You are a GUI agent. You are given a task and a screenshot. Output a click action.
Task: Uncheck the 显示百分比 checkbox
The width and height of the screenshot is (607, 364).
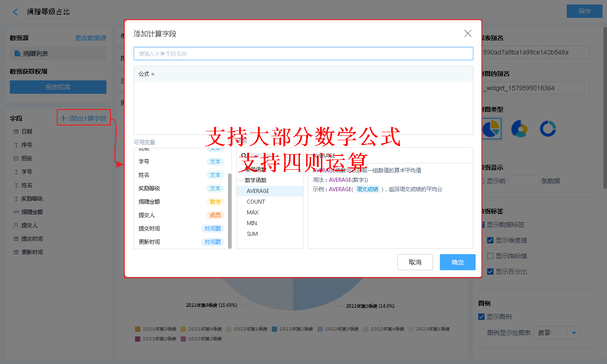tap(490, 272)
